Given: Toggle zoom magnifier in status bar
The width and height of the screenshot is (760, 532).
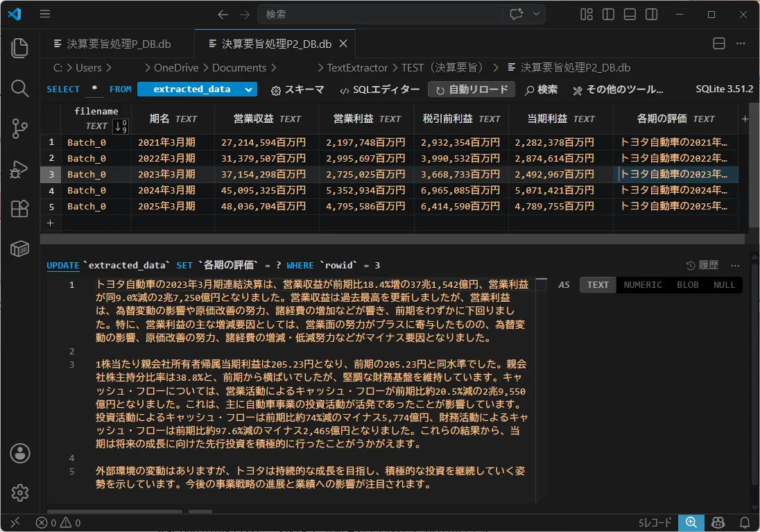Looking at the screenshot, I should [x=691, y=522].
